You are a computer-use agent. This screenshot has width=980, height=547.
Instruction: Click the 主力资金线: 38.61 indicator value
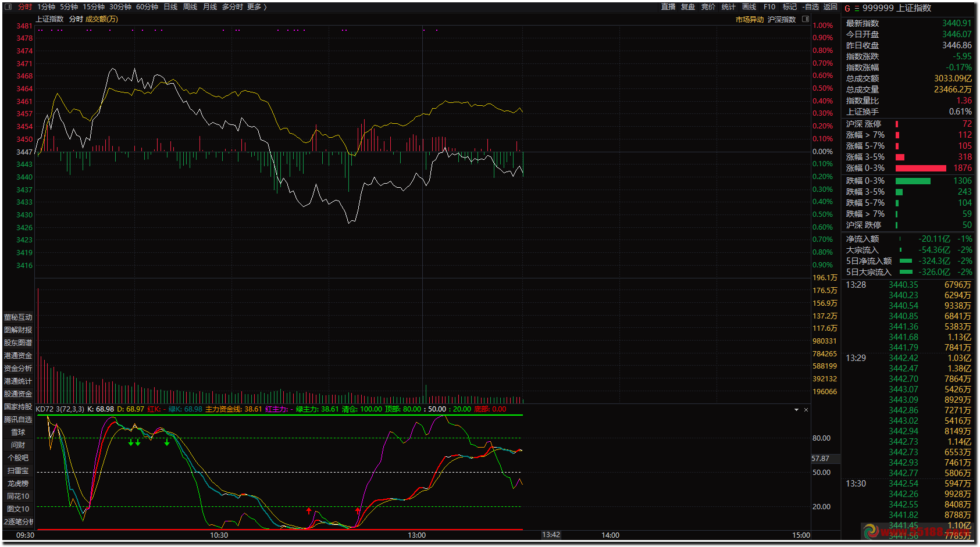point(233,409)
